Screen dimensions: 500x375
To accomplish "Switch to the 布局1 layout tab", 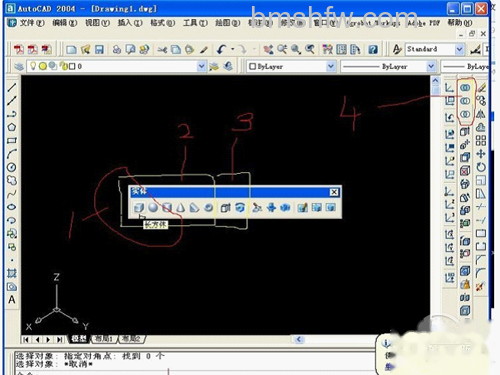I will point(104,339).
